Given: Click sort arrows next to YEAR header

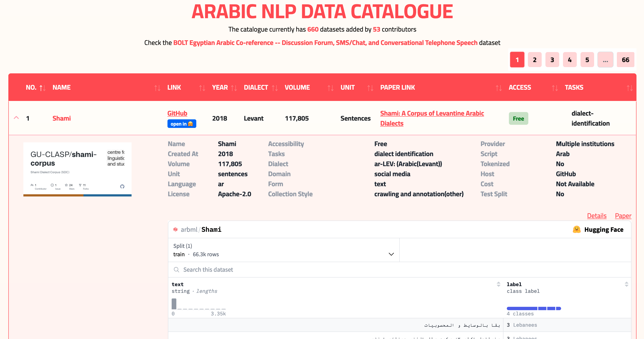Looking at the screenshot, I should (x=234, y=88).
